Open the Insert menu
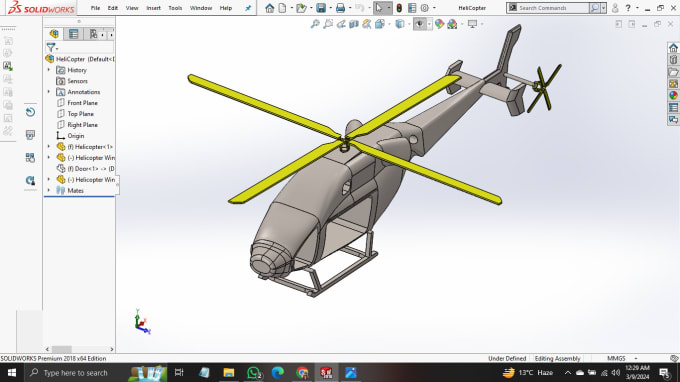680x382 pixels. 154,8
